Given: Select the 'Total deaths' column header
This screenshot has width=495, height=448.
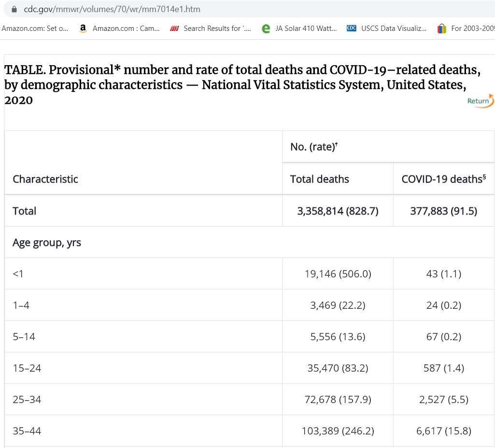Looking at the screenshot, I should coord(319,179).
